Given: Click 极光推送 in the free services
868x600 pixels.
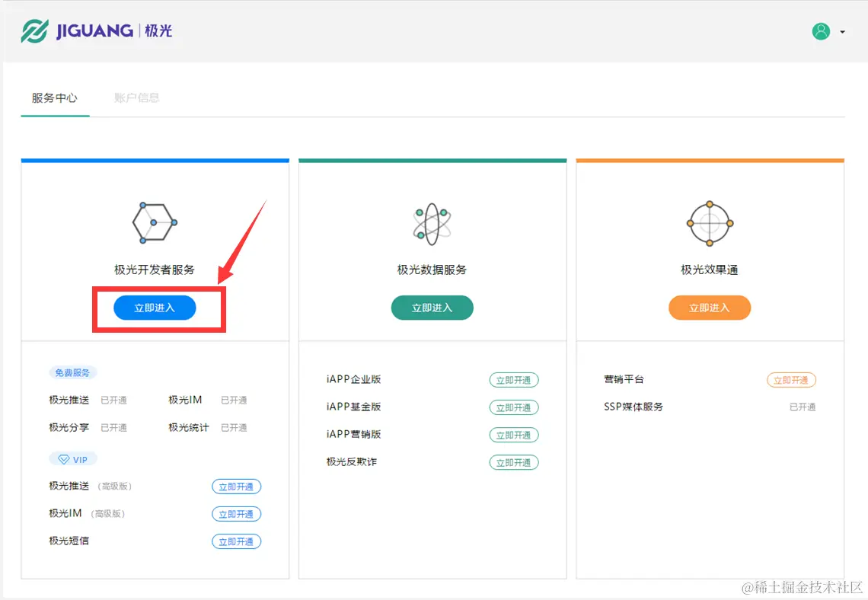Looking at the screenshot, I should coord(69,400).
